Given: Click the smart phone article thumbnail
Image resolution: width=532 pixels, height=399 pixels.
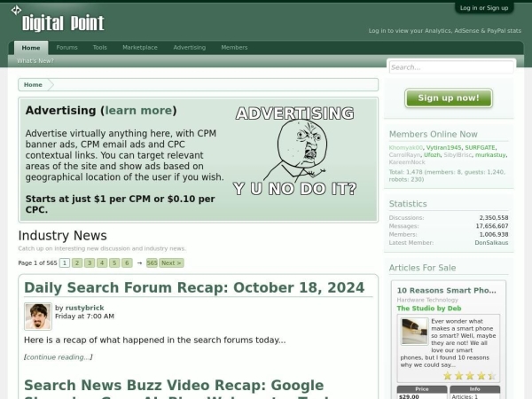Looking at the screenshot, I should 414,332.
